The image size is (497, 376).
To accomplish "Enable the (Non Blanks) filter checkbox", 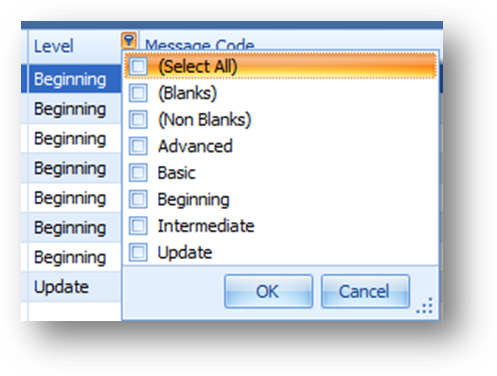I will pyautogui.click(x=138, y=119).
